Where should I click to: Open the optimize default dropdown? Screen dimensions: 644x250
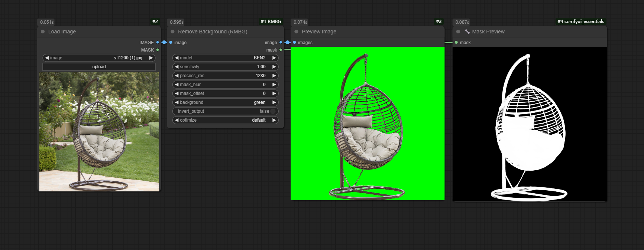[225, 120]
